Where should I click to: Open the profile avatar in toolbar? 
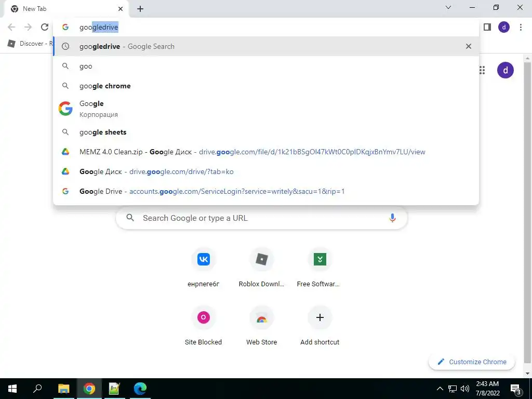[x=504, y=27]
